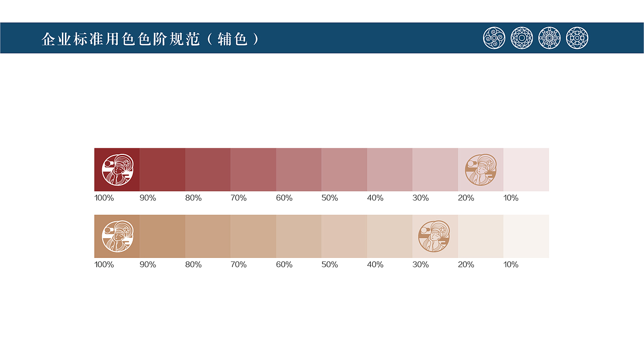Click the tan logo on the 20% red swatch

(481, 169)
